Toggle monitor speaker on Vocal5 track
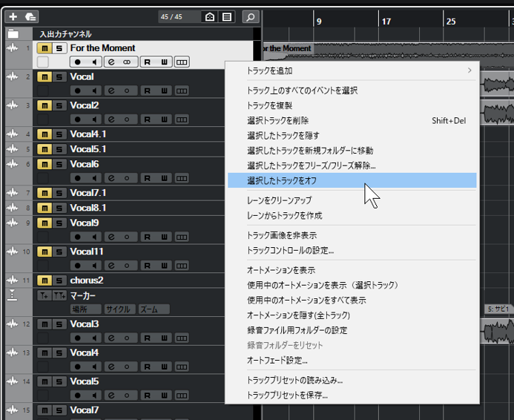 95,396
